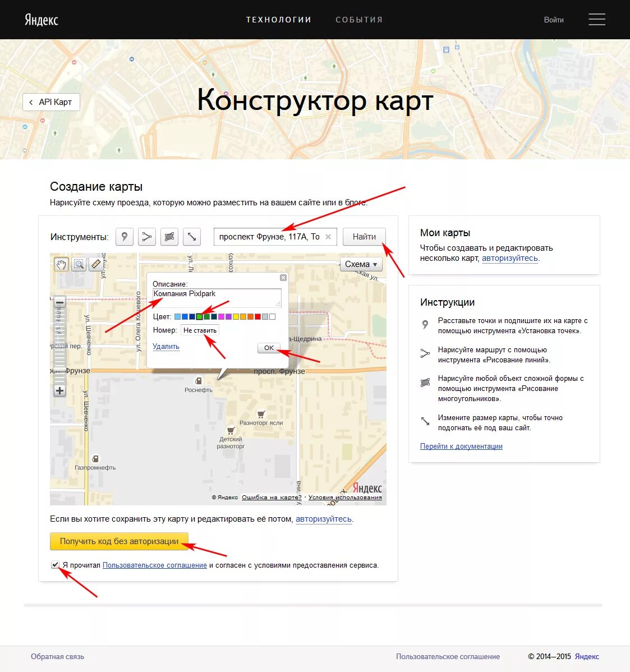The height and width of the screenshot is (672, 630).
Task: Open Яндекс link in footer copyright
Action: (587, 656)
